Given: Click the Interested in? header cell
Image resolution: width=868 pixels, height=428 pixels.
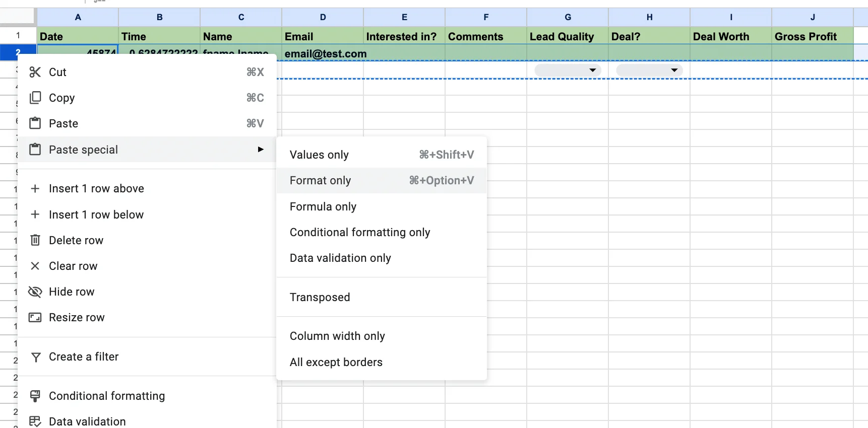Looking at the screenshot, I should (404, 36).
